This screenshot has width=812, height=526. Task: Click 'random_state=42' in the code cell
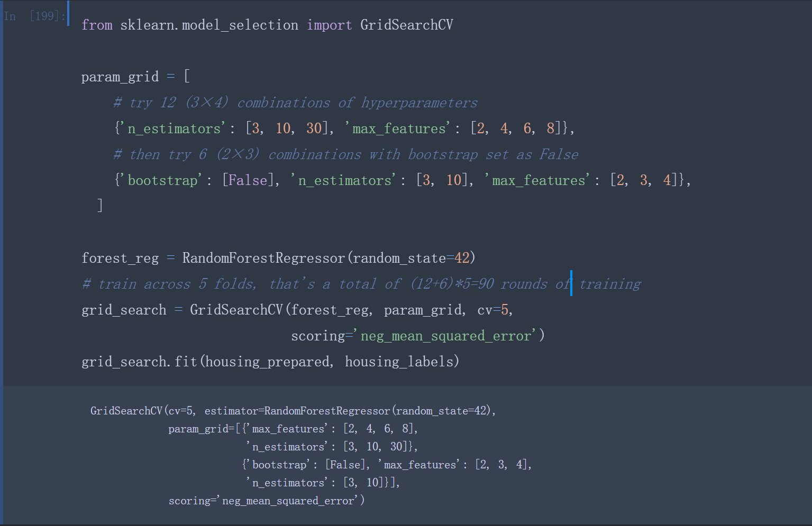(411, 258)
